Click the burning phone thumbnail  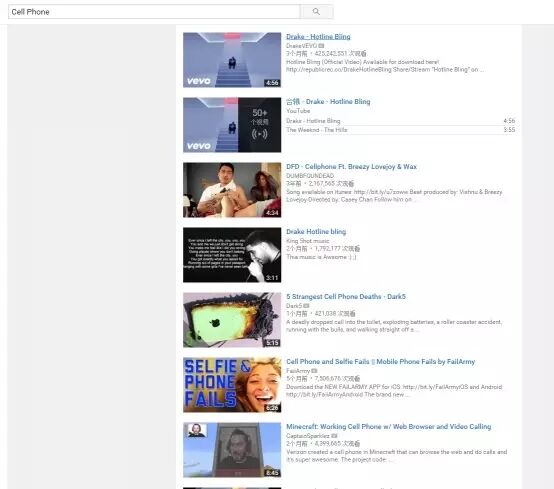coord(232,320)
